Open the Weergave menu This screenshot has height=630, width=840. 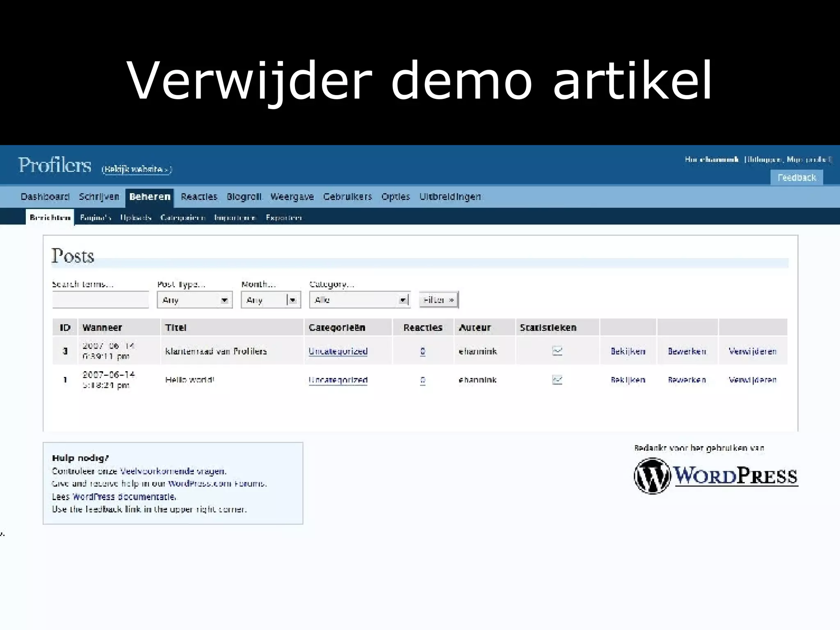point(292,197)
